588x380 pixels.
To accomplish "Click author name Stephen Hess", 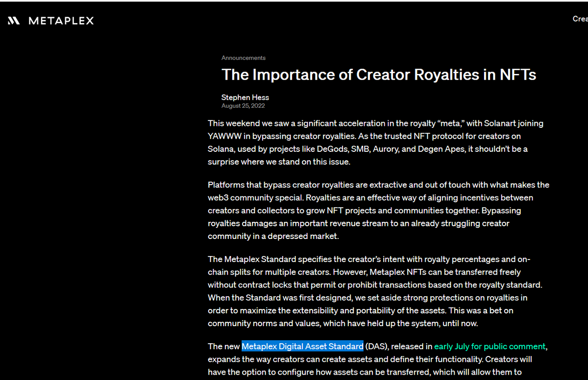I will 245,97.
